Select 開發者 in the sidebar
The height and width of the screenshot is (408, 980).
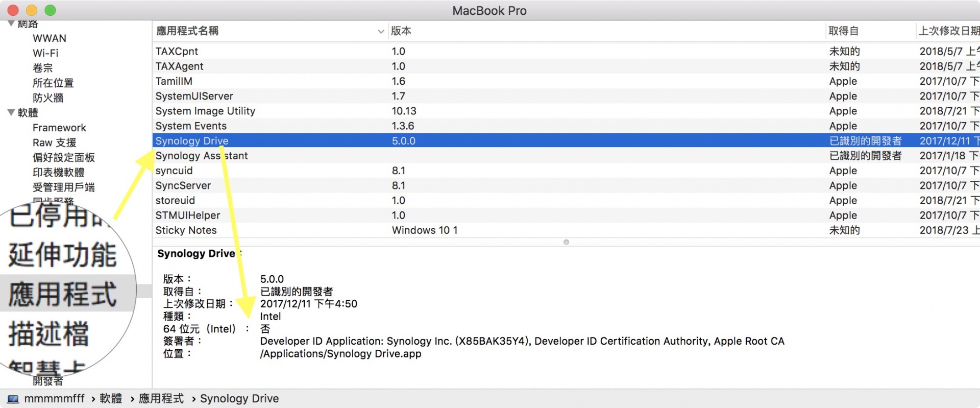[48, 381]
